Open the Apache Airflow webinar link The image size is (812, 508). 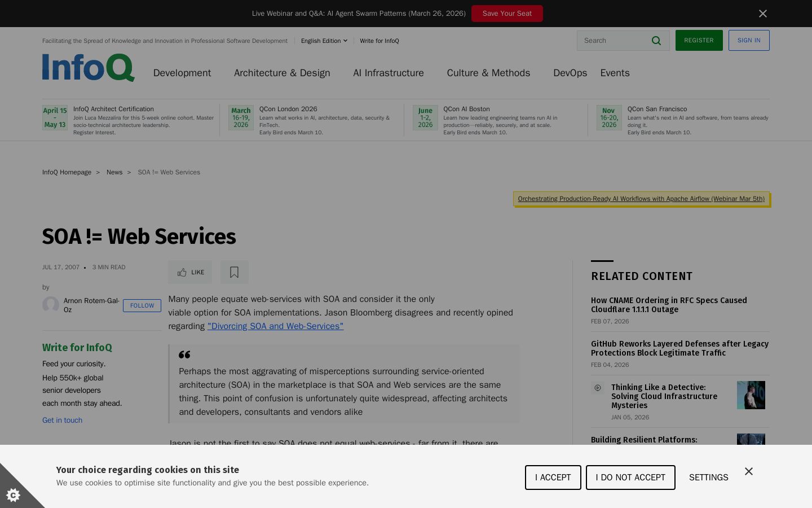pos(641,199)
